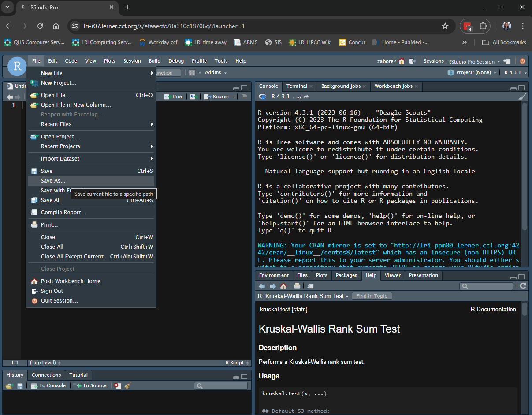
Task: Open the All Bookmarks folder
Action: (504, 42)
